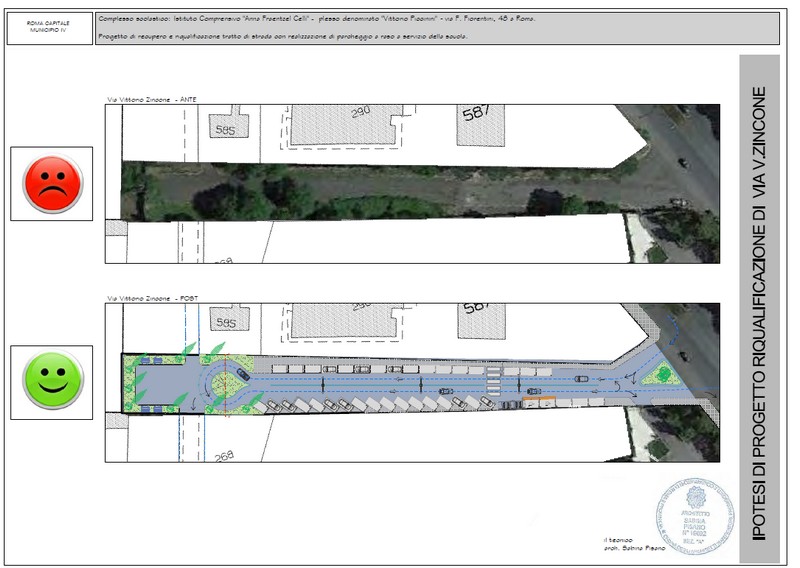Click the green smiley face icon
Viewport: 800px width, 568px height.
point(52,381)
